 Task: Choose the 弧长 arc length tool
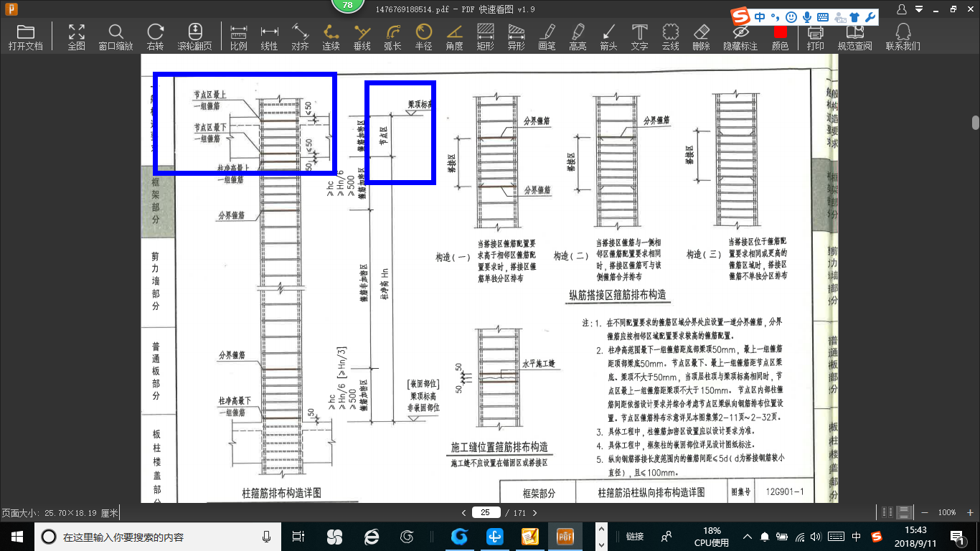click(x=392, y=37)
